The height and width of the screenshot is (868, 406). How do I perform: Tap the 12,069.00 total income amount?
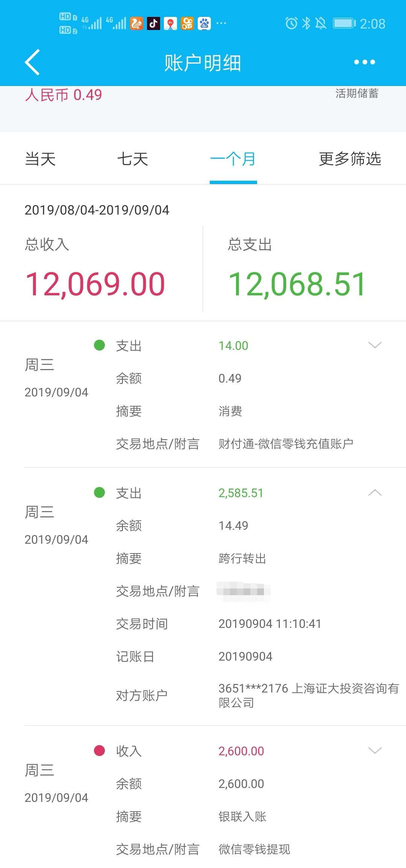pos(95,284)
